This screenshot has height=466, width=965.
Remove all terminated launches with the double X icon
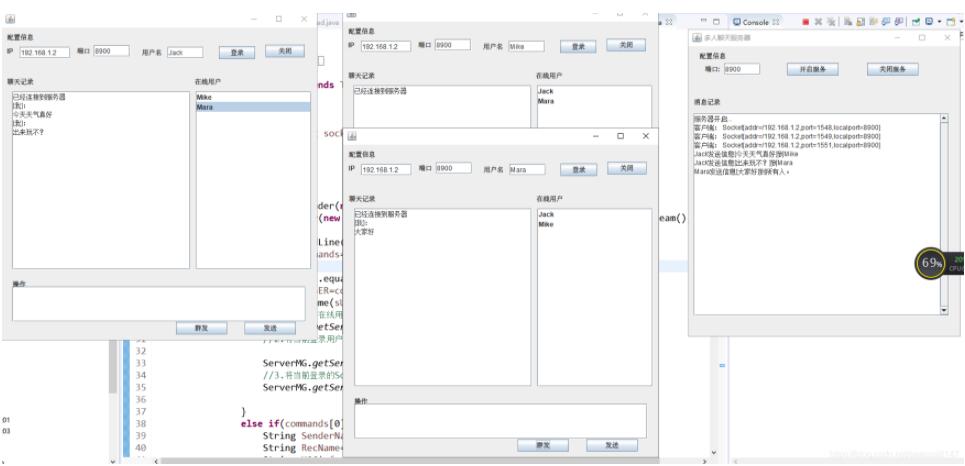tap(831, 22)
